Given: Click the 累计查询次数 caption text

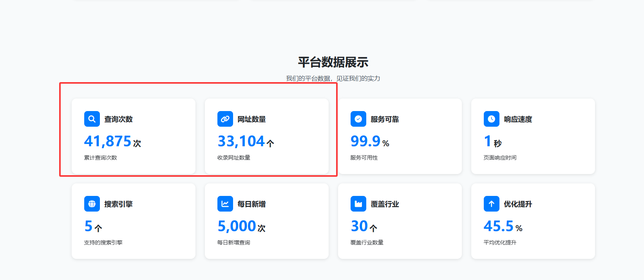Looking at the screenshot, I should click(x=100, y=158).
